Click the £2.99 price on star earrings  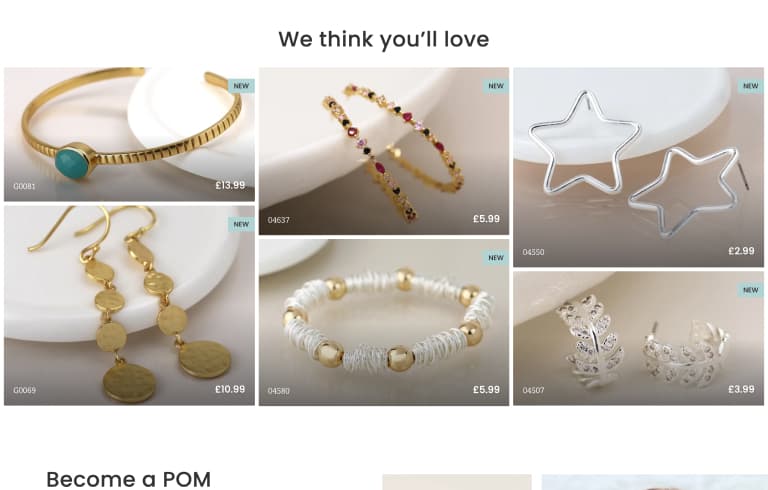[x=741, y=251]
